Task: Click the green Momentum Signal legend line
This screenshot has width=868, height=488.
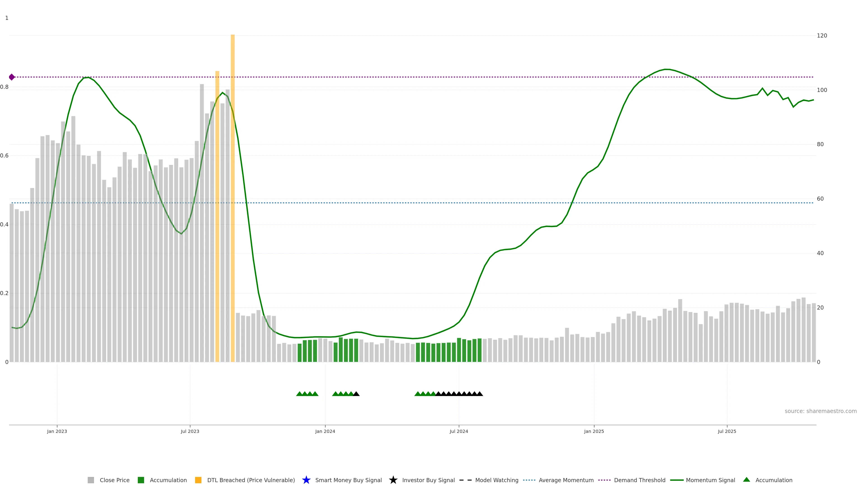Action: 677,480
